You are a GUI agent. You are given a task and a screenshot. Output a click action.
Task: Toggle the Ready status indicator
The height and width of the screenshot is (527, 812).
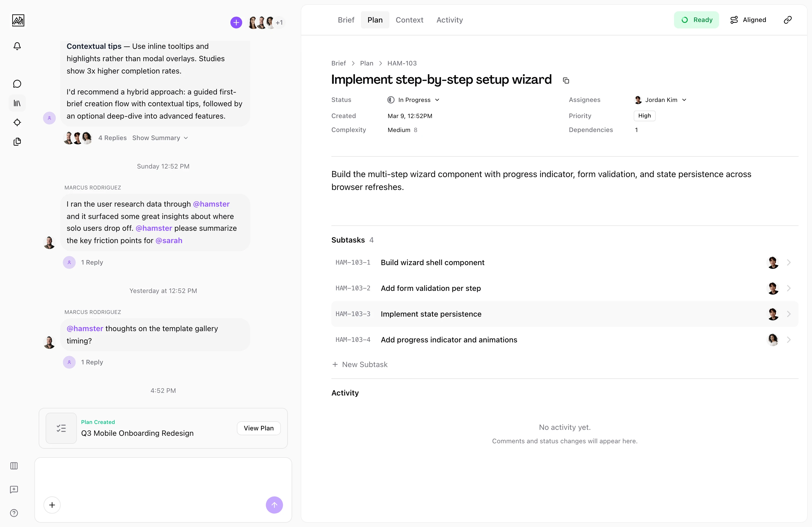[696, 20]
